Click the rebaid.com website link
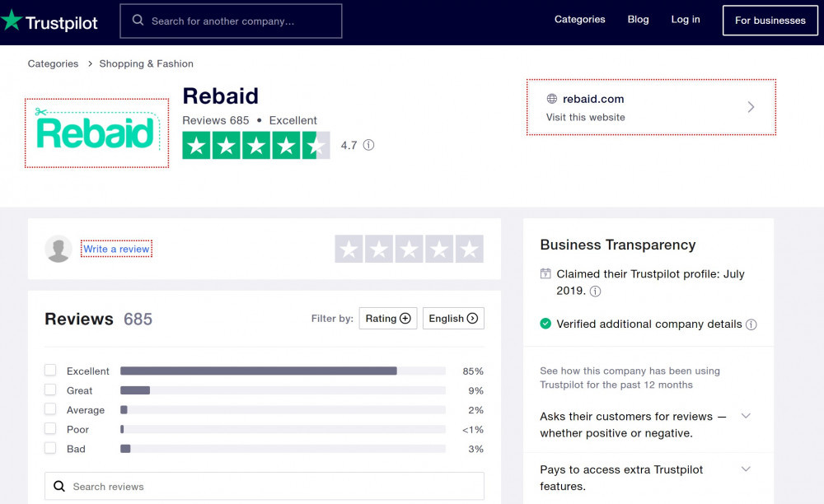824x504 pixels. 593,99
